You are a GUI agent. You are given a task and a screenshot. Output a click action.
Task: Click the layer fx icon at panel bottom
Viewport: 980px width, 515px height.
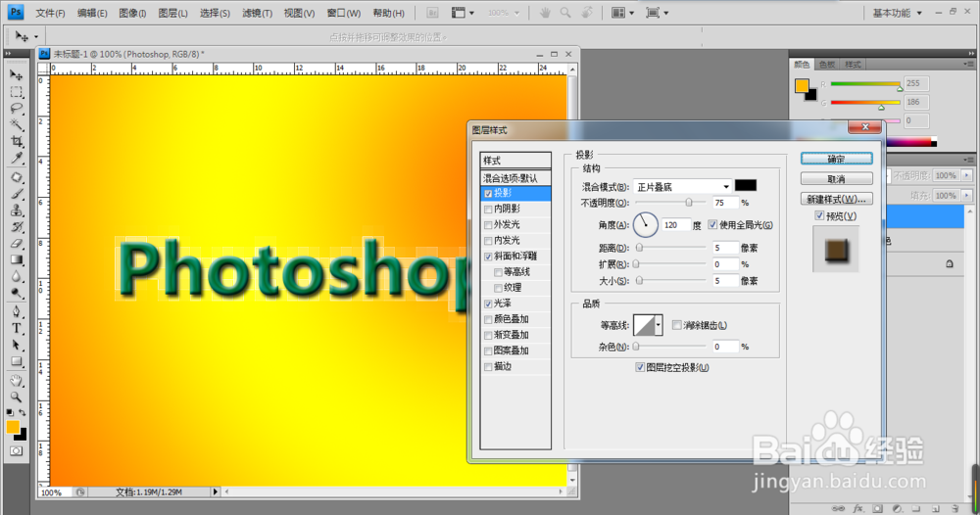point(858,509)
